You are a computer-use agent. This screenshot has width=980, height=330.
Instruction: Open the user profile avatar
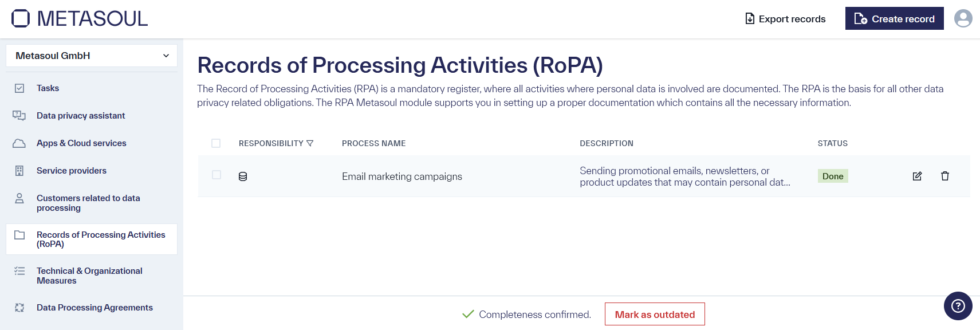(x=963, y=18)
